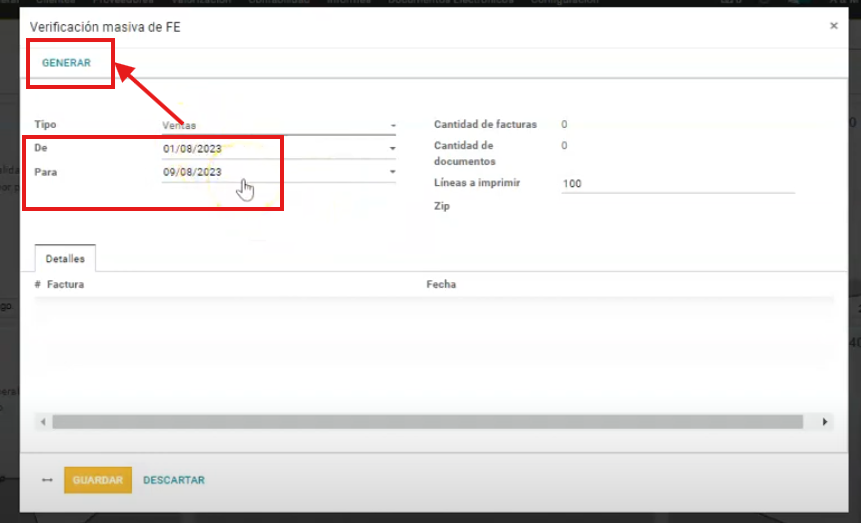
Task: Click the # column header
Action: 38,285
